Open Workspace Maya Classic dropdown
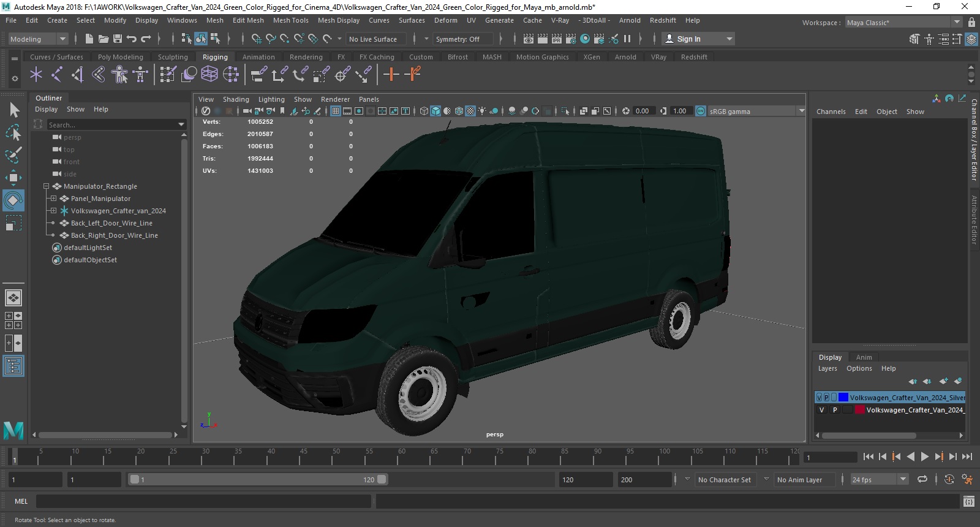This screenshot has height=527, width=980. [x=903, y=22]
